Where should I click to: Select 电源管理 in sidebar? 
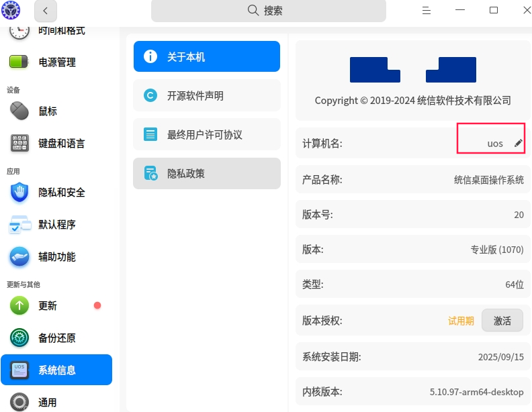pyautogui.click(x=56, y=62)
